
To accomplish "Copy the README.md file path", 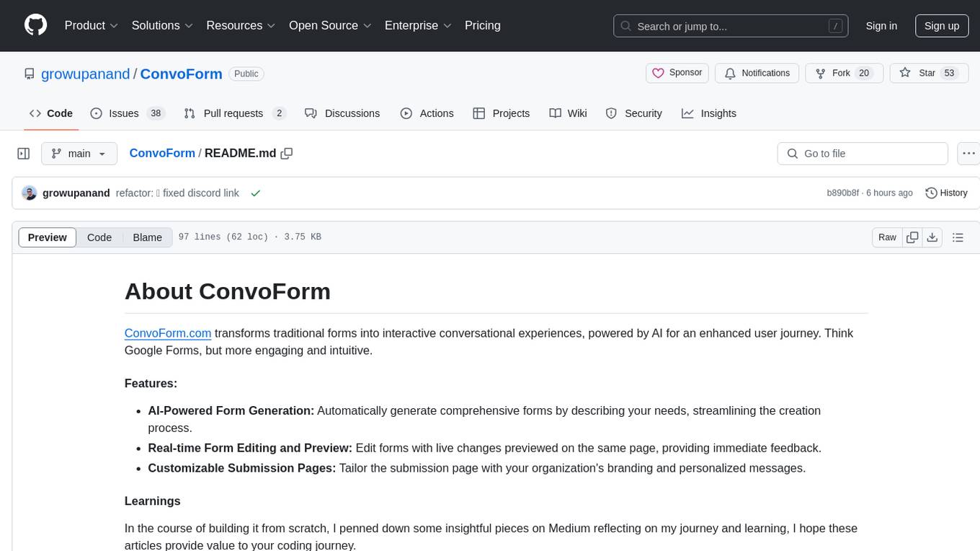I will click(287, 154).
